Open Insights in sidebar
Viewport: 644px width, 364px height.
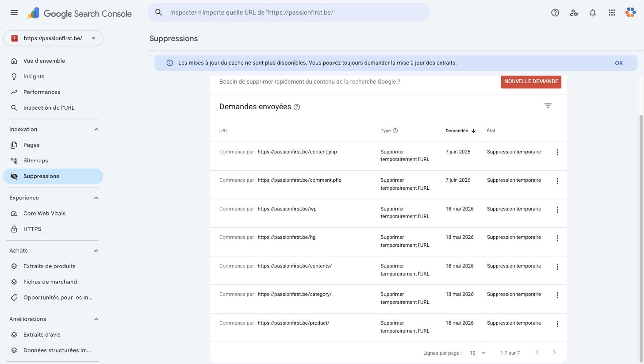(x=53, y=77)
